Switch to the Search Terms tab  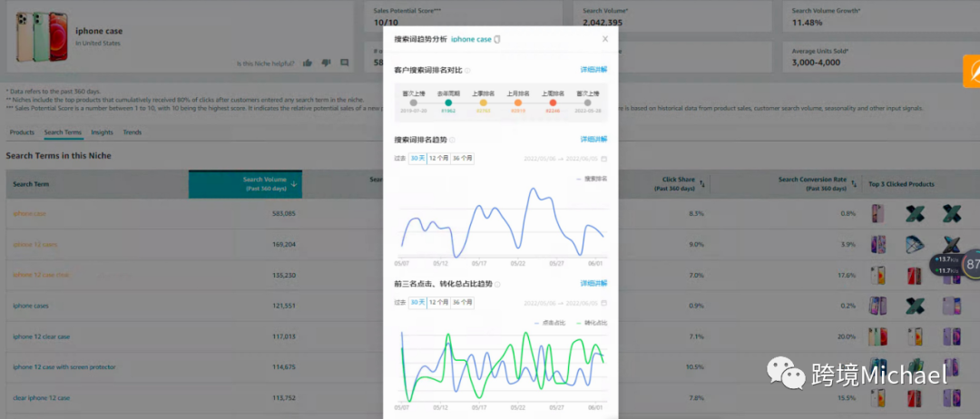(63, 132)
